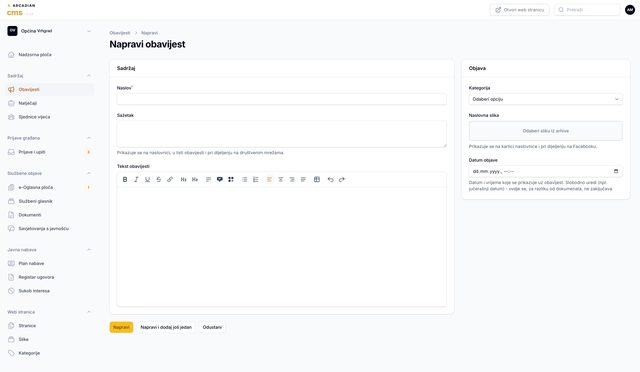
Task: Go to Obavijesti in the sidebar
Action: (50, 89)
